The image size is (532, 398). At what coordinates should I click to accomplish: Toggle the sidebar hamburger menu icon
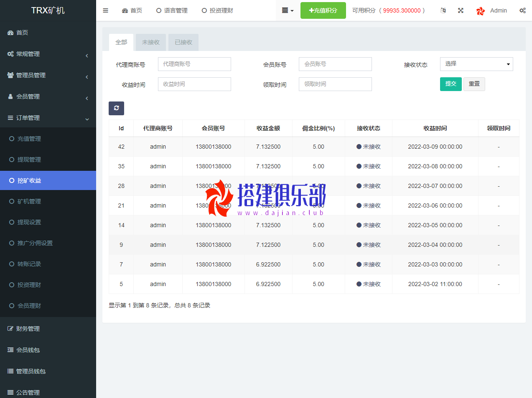click(105, 10)
